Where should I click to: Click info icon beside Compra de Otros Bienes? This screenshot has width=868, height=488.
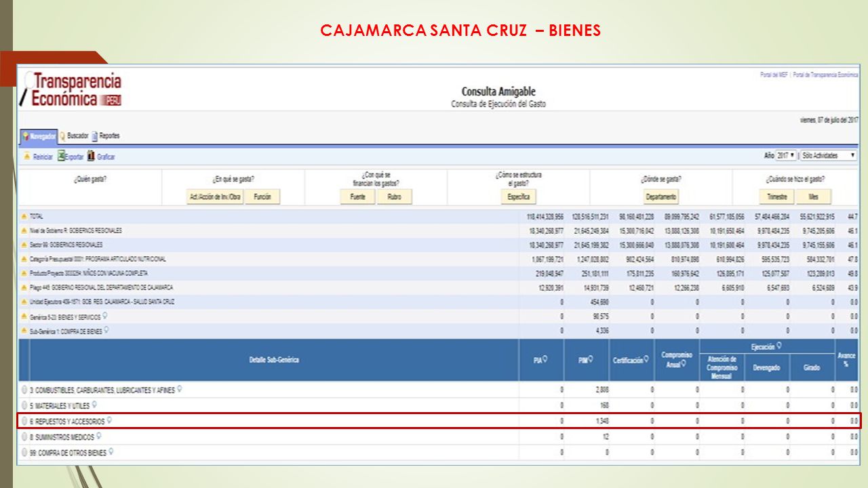point(111,451)
